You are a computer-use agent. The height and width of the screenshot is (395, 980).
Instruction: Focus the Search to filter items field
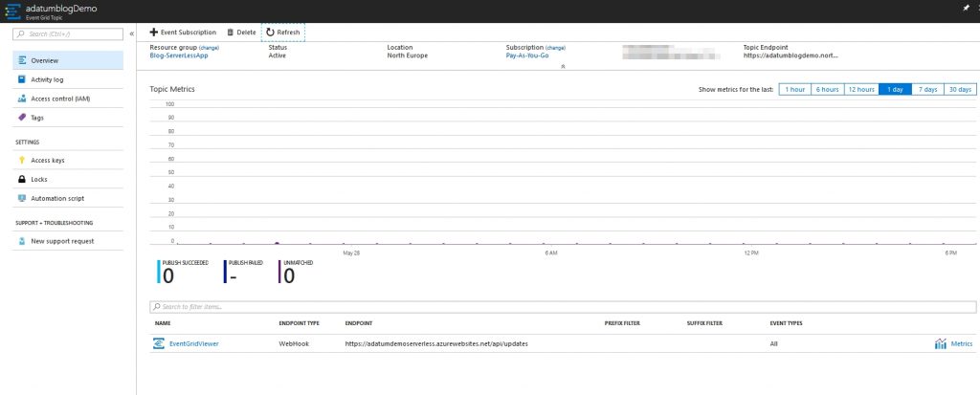563,307
